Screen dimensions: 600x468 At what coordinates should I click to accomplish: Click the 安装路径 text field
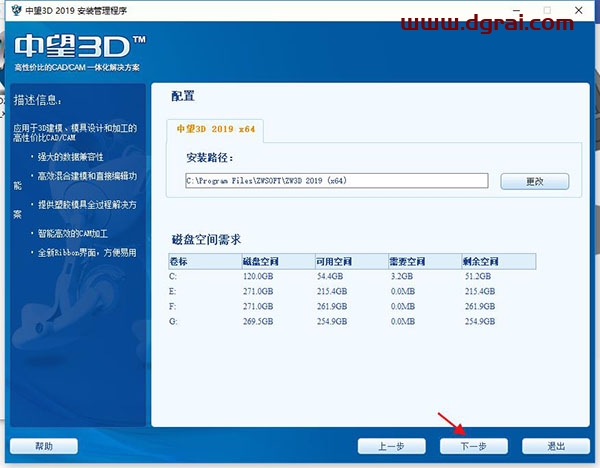pos(336,181)
